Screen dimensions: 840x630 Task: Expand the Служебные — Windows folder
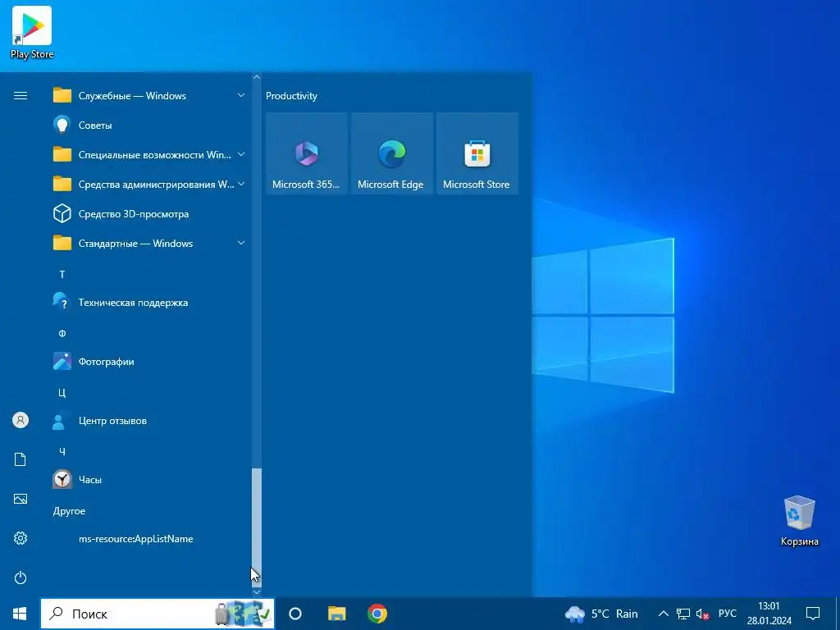pos(150,96)
